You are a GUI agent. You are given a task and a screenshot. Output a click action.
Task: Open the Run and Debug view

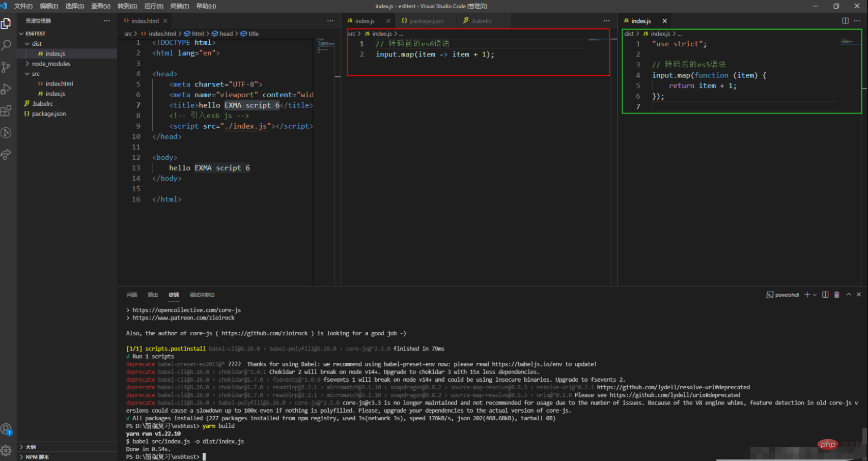click(x=6, y=89)
